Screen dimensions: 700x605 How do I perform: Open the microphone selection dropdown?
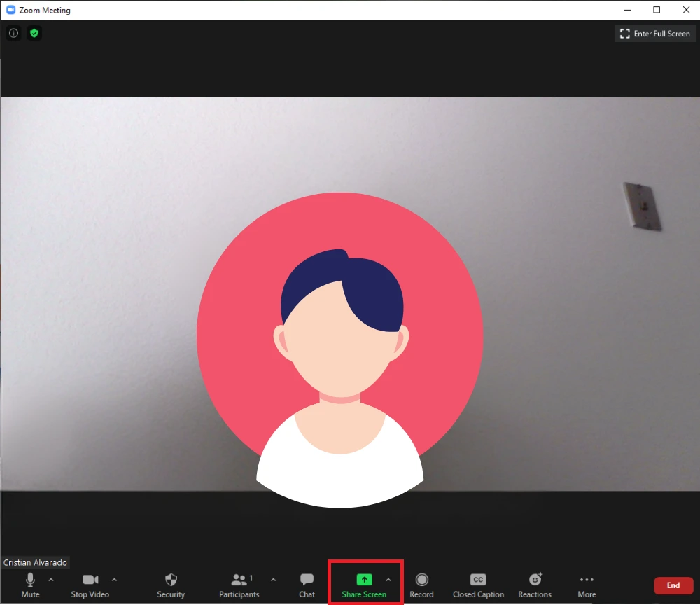point(50,580)
